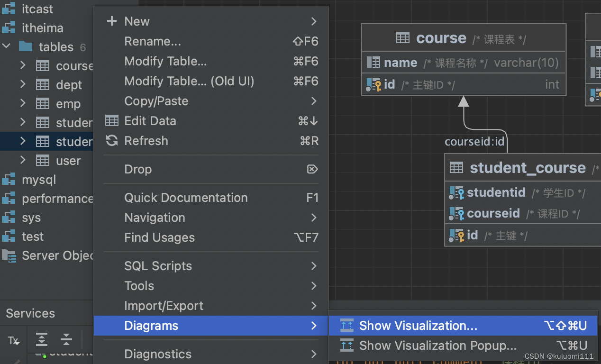Select Drop menu entry
Image resolution: width=601 pixels, height=364 pixels.
point(211,169)
